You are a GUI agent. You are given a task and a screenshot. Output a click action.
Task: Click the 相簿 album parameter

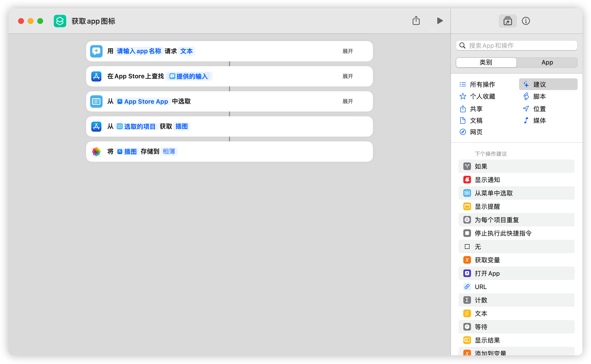click(x=169, y=151)
